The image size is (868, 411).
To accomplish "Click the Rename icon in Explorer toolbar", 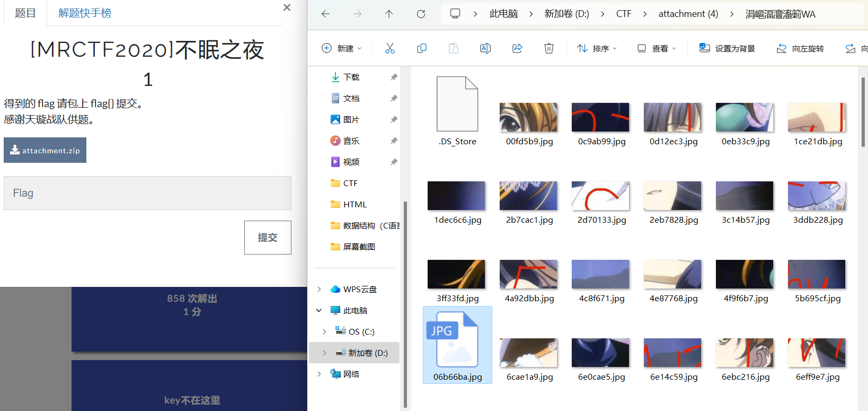I will pyautogui.click(x=485, y=48).
